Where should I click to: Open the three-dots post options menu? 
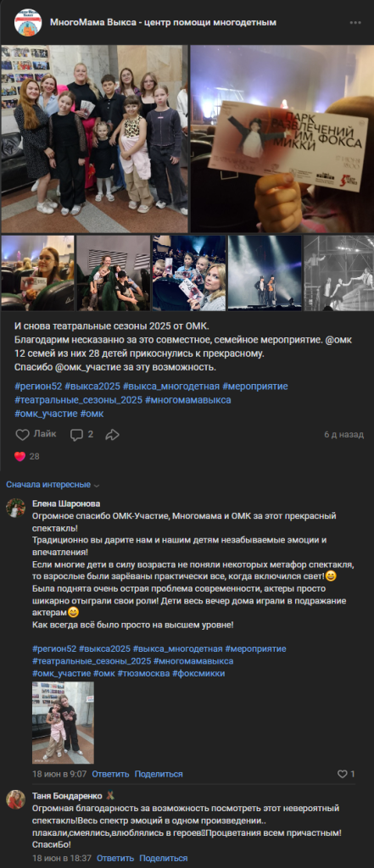pyautogui.click(x=355, y=23)
